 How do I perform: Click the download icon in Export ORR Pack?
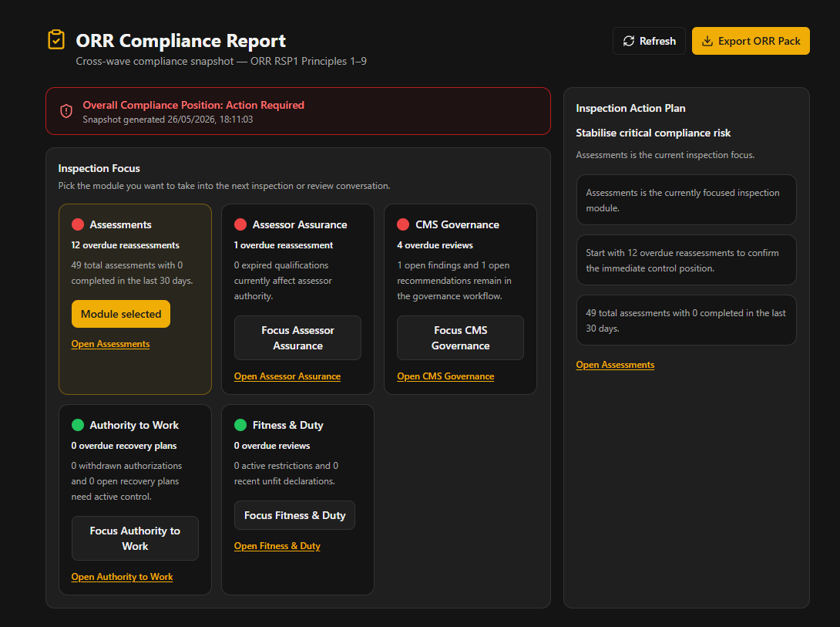tap(707, 42)
